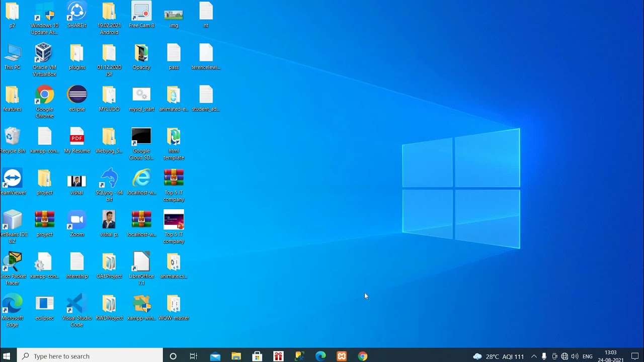This screenshot has width=644, height=362.
Task: Select the TeamViewer desktop shortcut
Action: pyautogui.click(x=12, y=178)
